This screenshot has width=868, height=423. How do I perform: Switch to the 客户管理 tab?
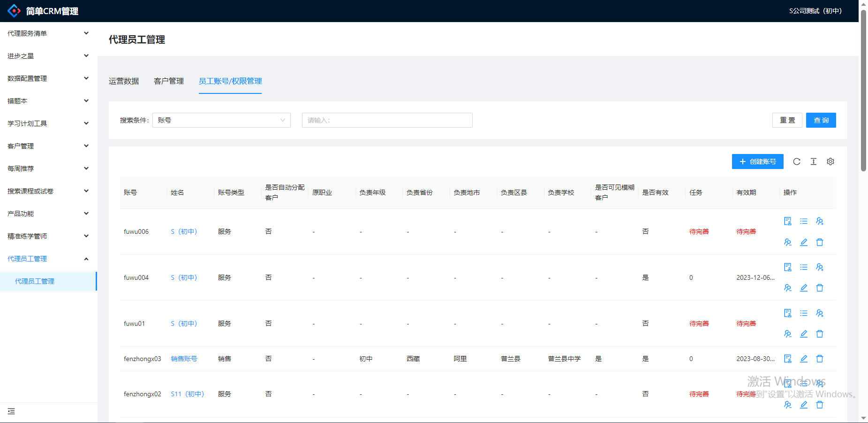pyautogui.click(x=169, y=81)
